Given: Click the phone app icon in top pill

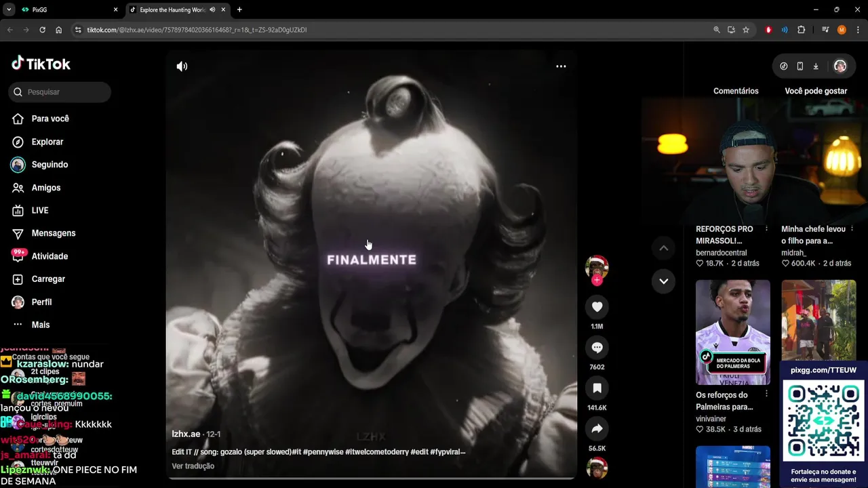Looking at the screenshot, I should tap(800, 66).
